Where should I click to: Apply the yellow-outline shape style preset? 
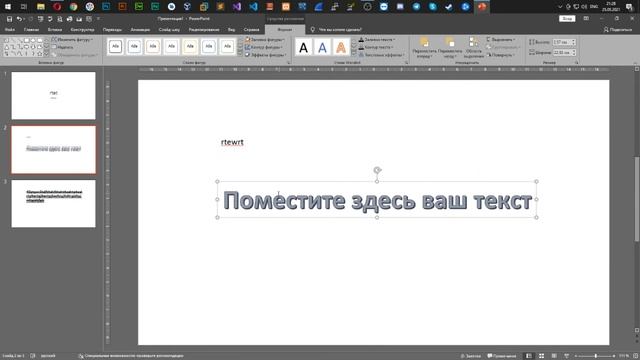click(x=190, y=47)
